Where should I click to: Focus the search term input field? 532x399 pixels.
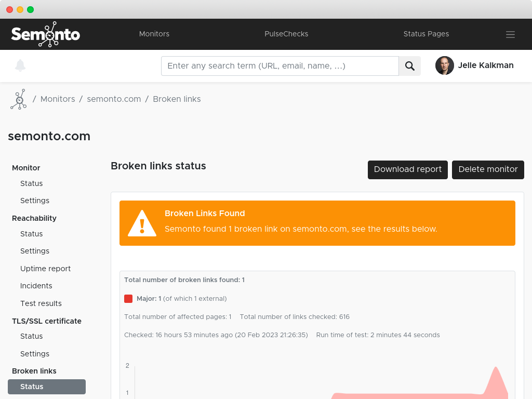(x=280, y=66)
